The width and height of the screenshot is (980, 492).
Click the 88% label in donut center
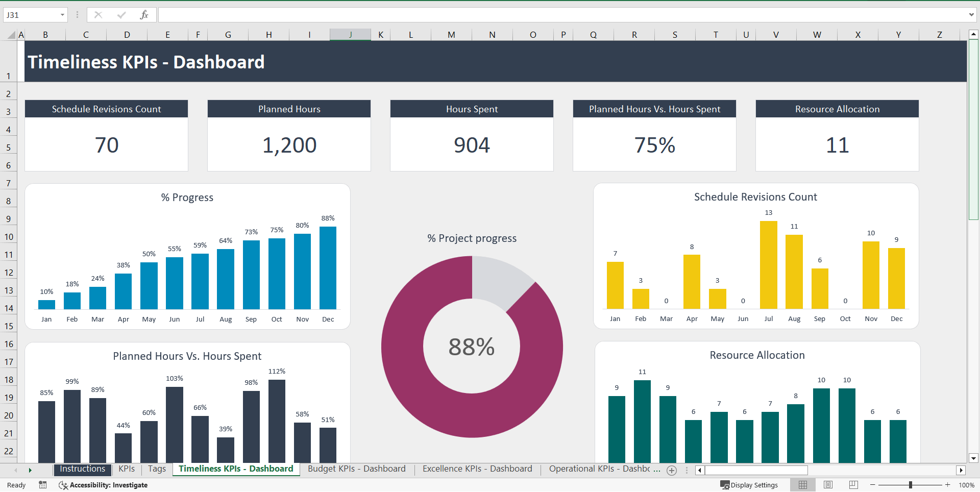pyautogui.click(x=472, y=347)
